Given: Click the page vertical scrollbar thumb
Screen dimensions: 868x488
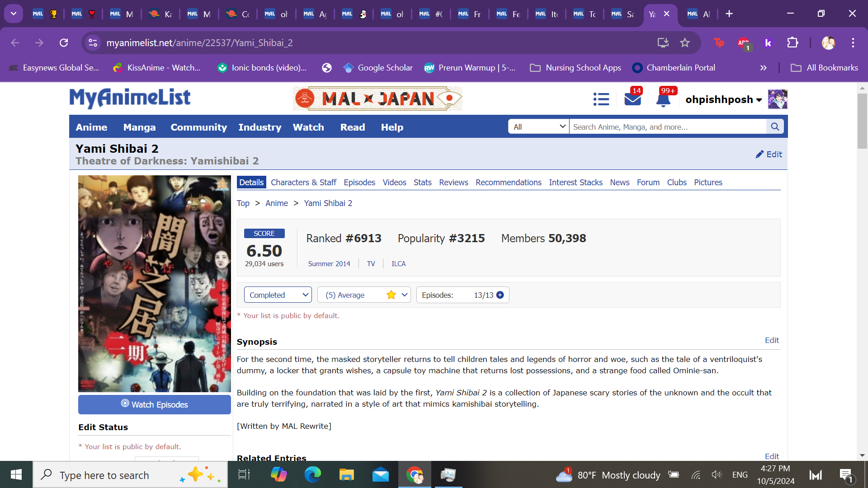Looking at the screenshot, I should click(x=862, y=121).
